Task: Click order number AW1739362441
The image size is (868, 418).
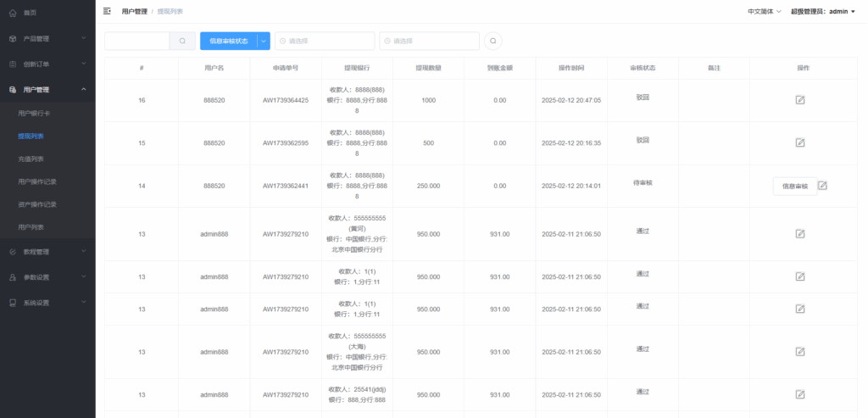Action: [x=286, y=186]
